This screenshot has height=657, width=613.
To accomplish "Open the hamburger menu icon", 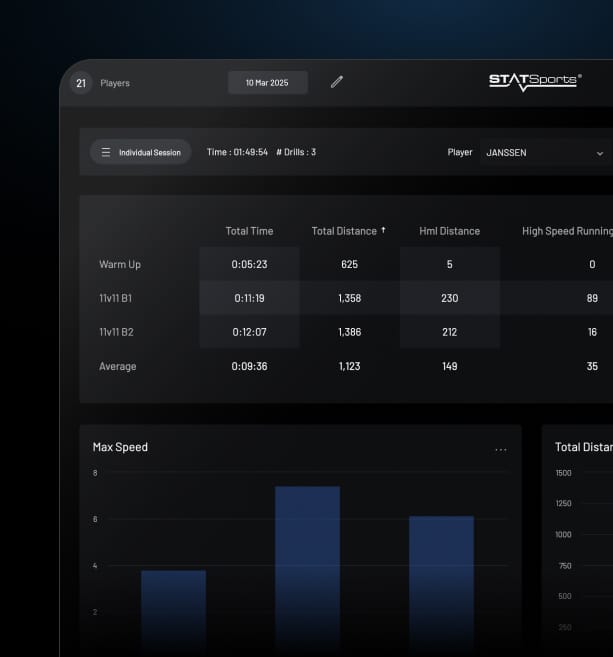I will click(106, 152).
